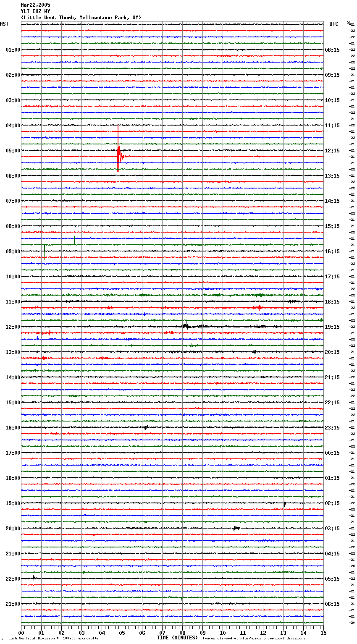This screenshot has height=644, width=357.
Task: Select the 22:00 MST hour label
Action: (13, 579)
